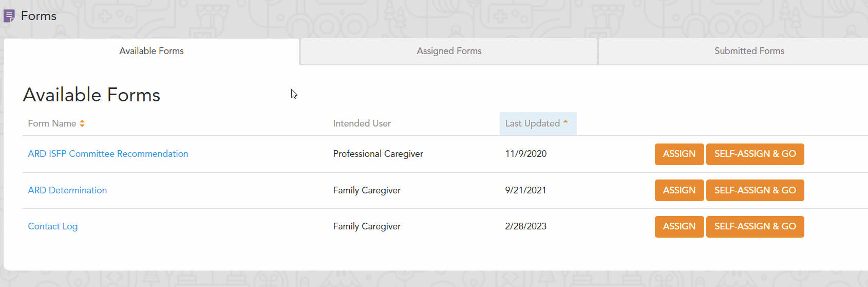This screenshot has width=868, height=287.
Task: Sort by the Last Updated column header
Action: pyautogui.click(x=532, y=123)
